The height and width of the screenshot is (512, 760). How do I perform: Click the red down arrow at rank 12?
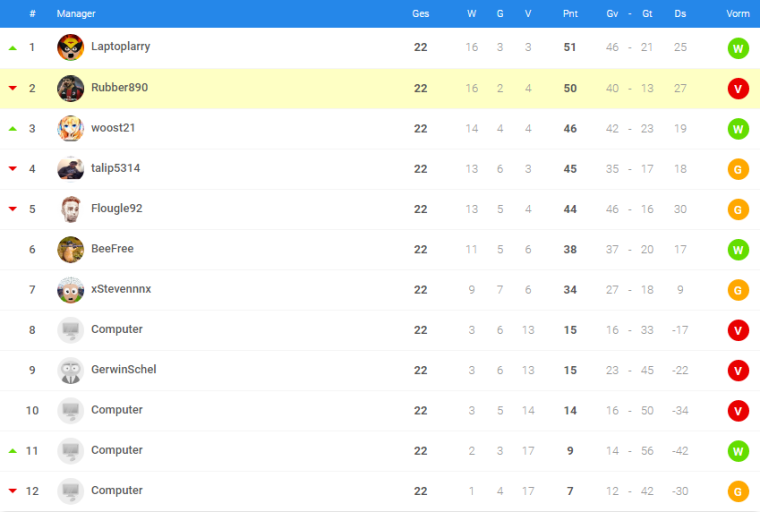(x=13, y=491)
